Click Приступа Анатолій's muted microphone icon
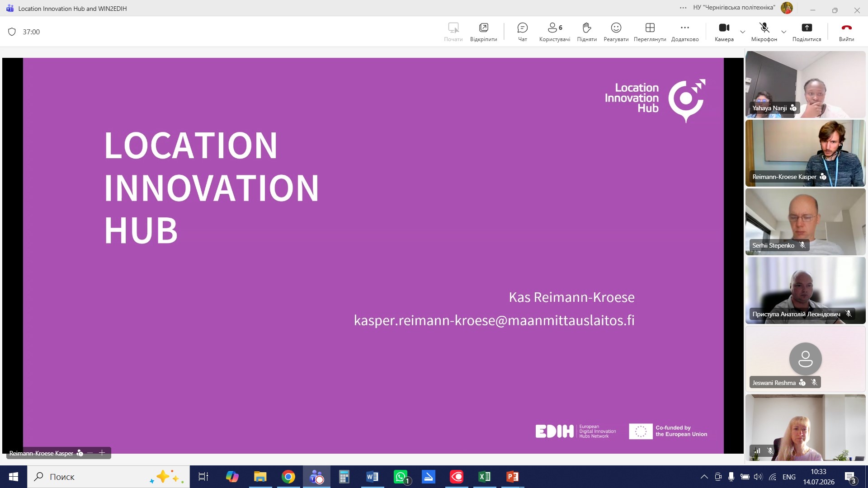Screen dimensions: 868x488 tap(849, 314)
